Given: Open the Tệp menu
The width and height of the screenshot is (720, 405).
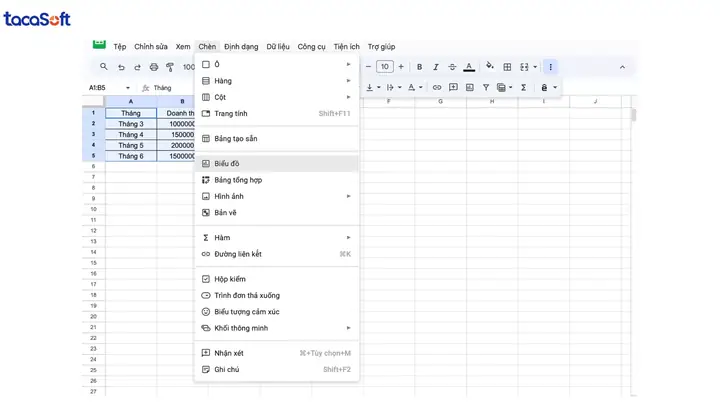Looking at the screenshot, I should (120, 46).
